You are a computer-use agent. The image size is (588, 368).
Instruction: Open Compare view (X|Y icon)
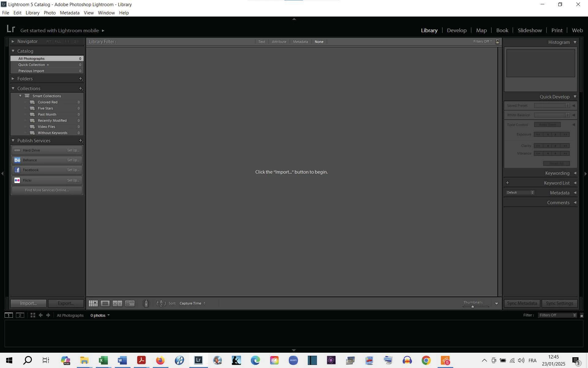117,304
